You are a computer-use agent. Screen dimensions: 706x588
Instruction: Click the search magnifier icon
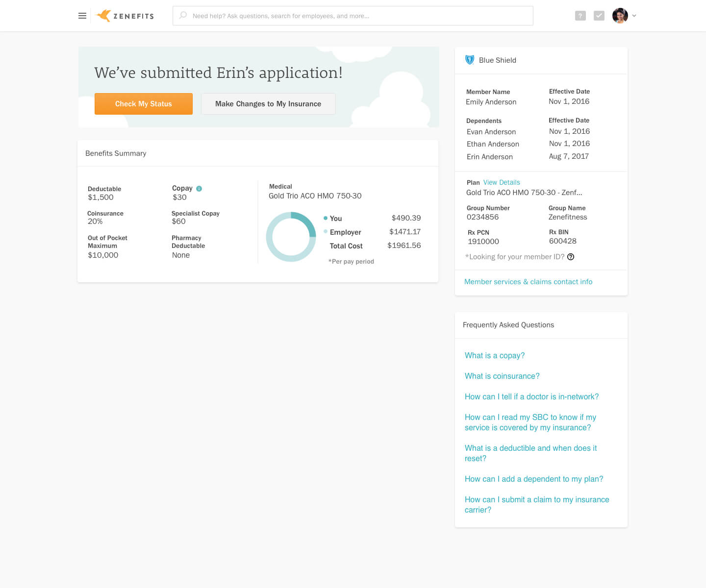[183, 15]
